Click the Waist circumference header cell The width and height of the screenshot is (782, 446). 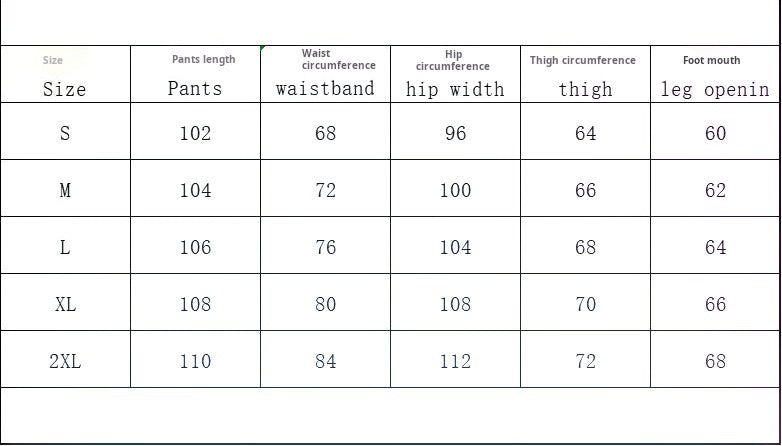point(326,75)
